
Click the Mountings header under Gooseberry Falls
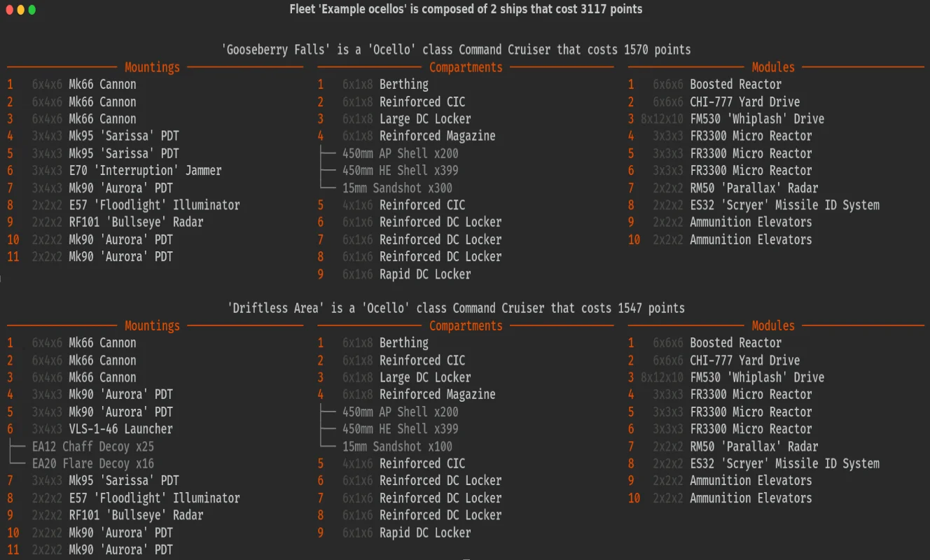pos(152,67)
